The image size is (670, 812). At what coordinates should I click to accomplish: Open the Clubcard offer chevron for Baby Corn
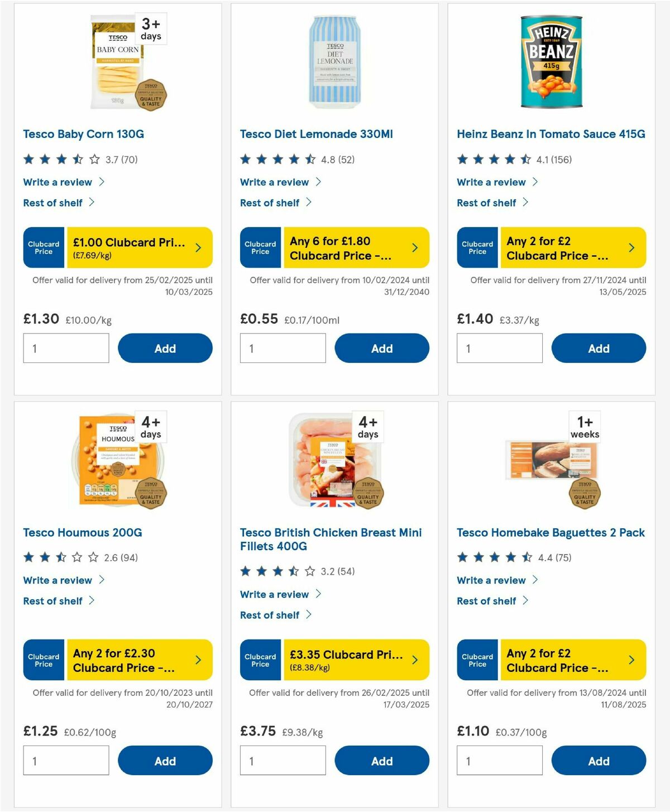tap(198, 247)
